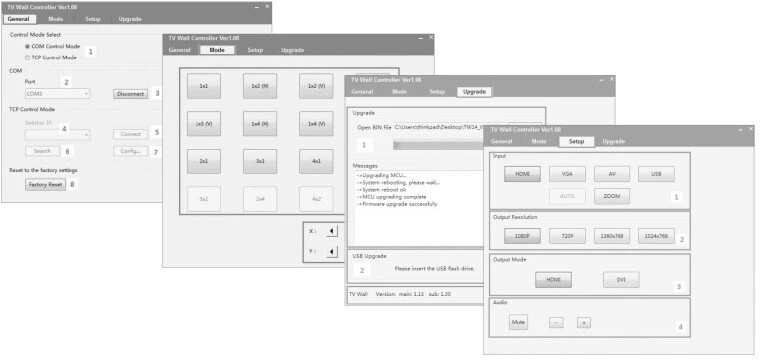Open the Setup tab in the General window

(x=93, y=19)
